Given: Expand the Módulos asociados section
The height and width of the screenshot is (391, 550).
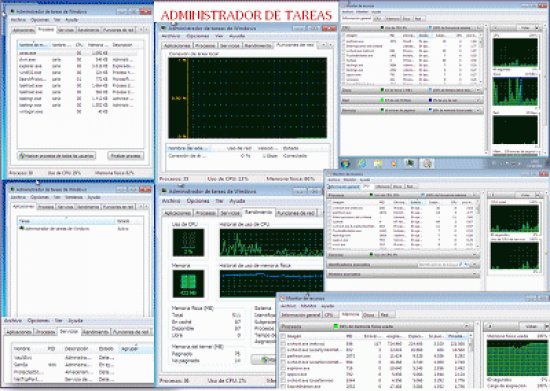Looking at the screenshot, I should [x=475, y=274].
